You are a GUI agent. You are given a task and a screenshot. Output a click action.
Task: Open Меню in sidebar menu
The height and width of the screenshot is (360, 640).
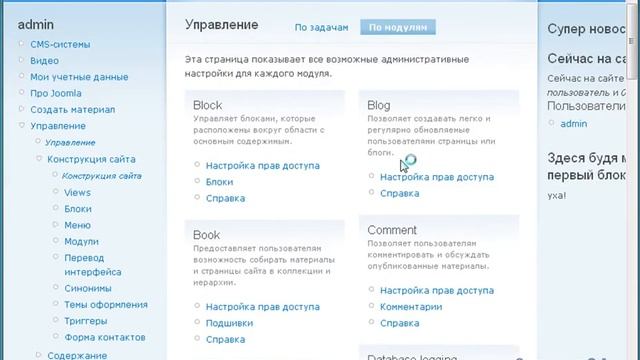78,225
